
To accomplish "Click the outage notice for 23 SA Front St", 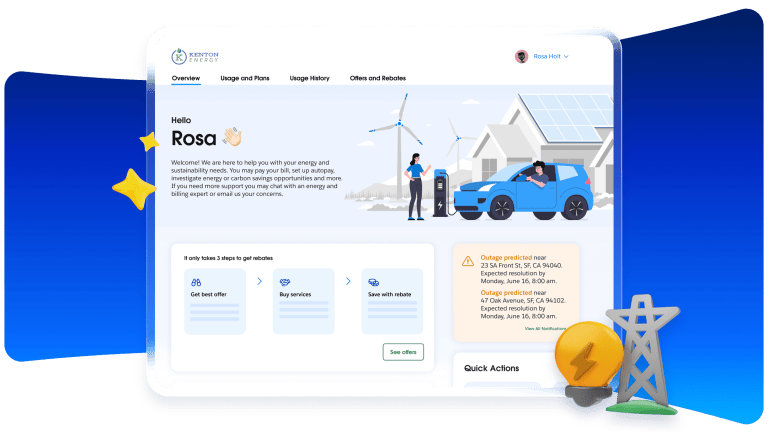I will tap(522, 269).
